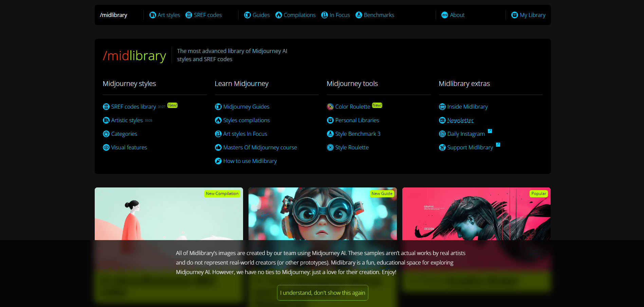Open the New Compilation card thumbnail
The height and width of the screenshot is (307, 644).
point(169,214)
